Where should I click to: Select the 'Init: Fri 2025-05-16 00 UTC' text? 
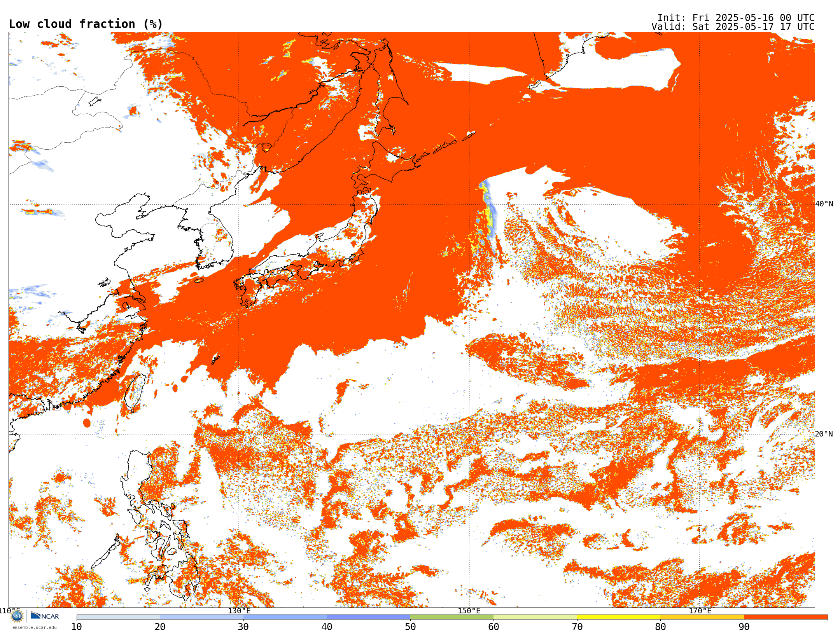[x=735, y=18]
